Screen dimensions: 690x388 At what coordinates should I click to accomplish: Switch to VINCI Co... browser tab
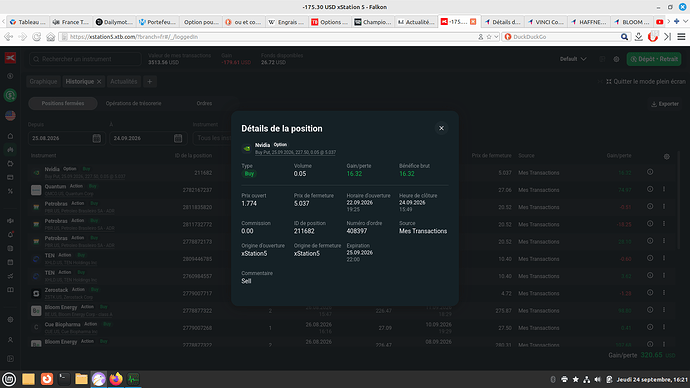tap(545, 22)
